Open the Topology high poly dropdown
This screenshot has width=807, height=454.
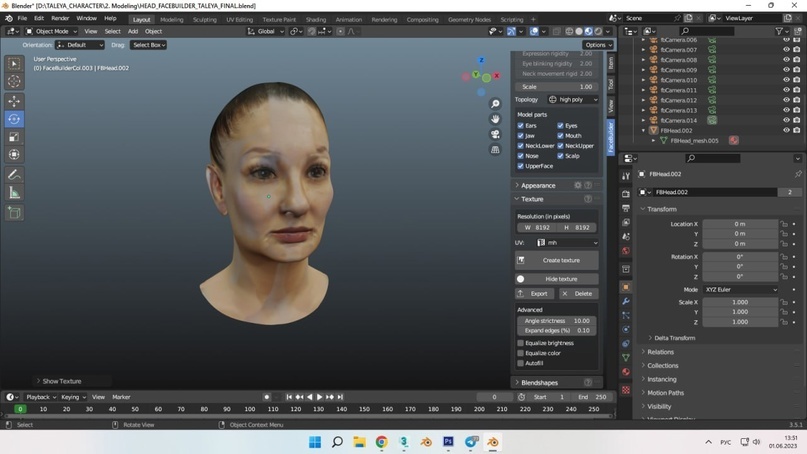(x=572, y=99)
